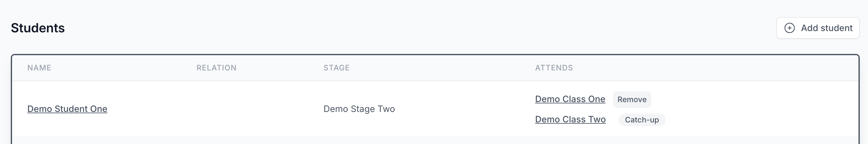Click the NAME column header
The image size is (868, 144).
39,68
